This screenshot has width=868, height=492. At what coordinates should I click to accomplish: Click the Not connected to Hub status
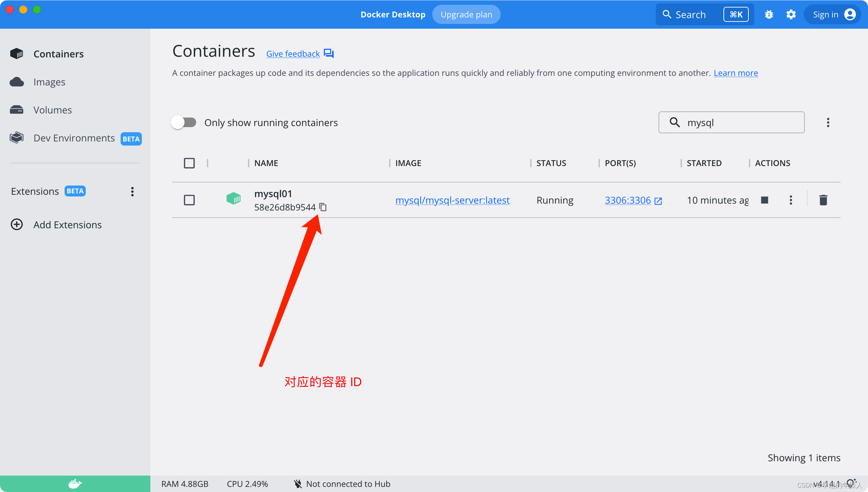point(342,484)
